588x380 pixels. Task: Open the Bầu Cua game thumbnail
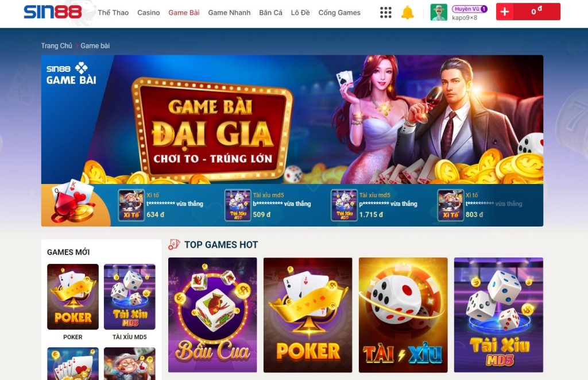tap(212, 315)
